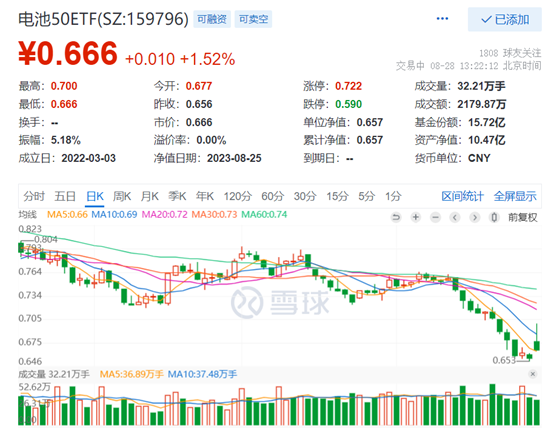The height and width of the screenshot is (428, 554).
Task: Switch to the 15分 chart tab
Action: [x=337, y=196]
